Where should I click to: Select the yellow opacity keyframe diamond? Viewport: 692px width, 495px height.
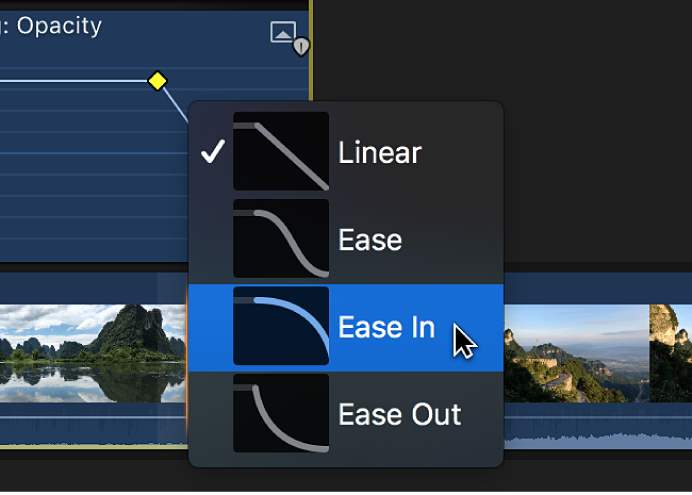tap(157, 81)
